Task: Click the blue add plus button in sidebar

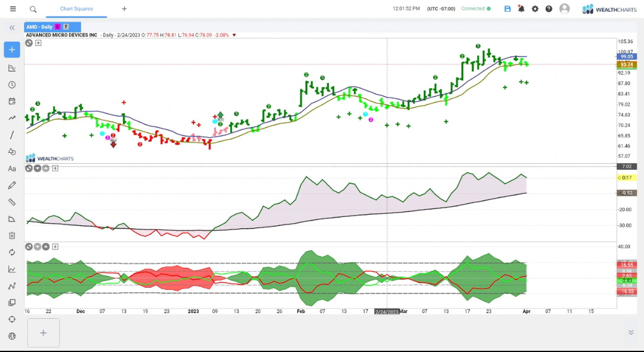Action: coord(12,50)
